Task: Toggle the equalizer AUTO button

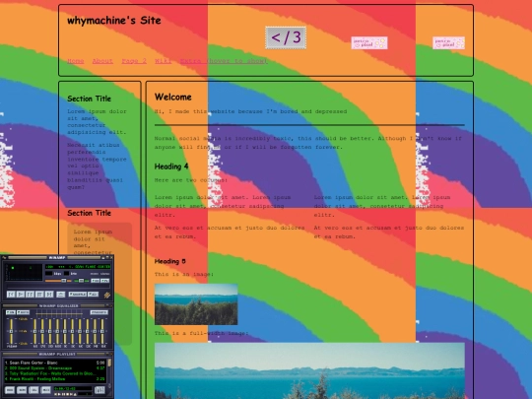Action: [23, 312]
